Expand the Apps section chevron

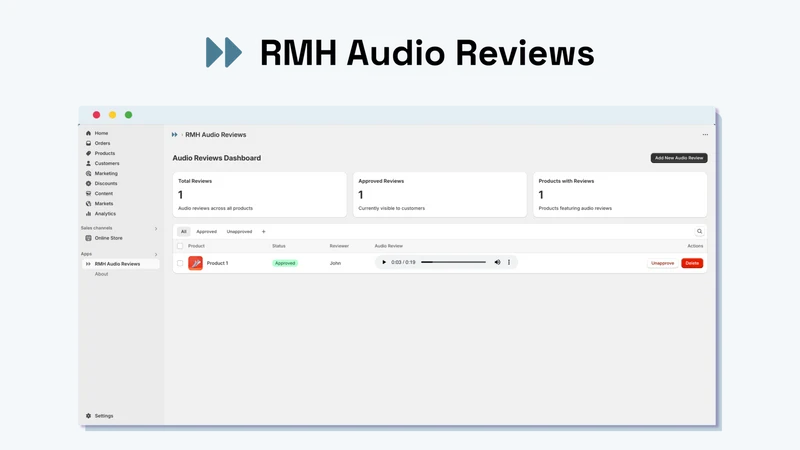coord(156,254)
